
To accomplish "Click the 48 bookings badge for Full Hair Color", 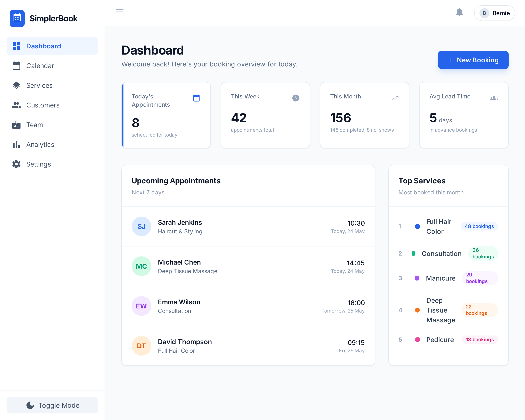I will 479,226.
